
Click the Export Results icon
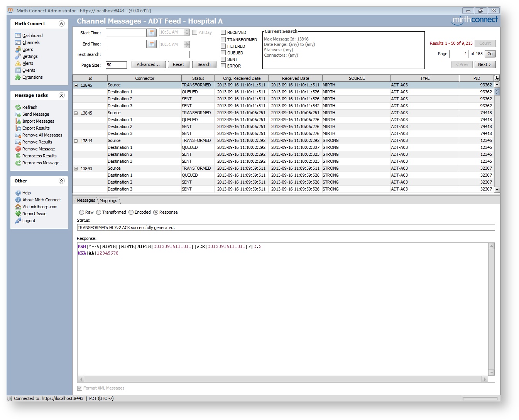pos(18,128)
